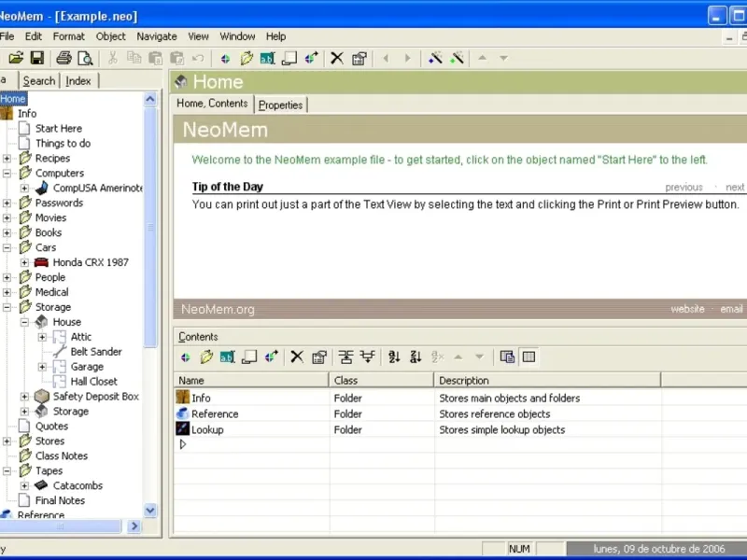Click the Print icon in main toolbar

63,58
